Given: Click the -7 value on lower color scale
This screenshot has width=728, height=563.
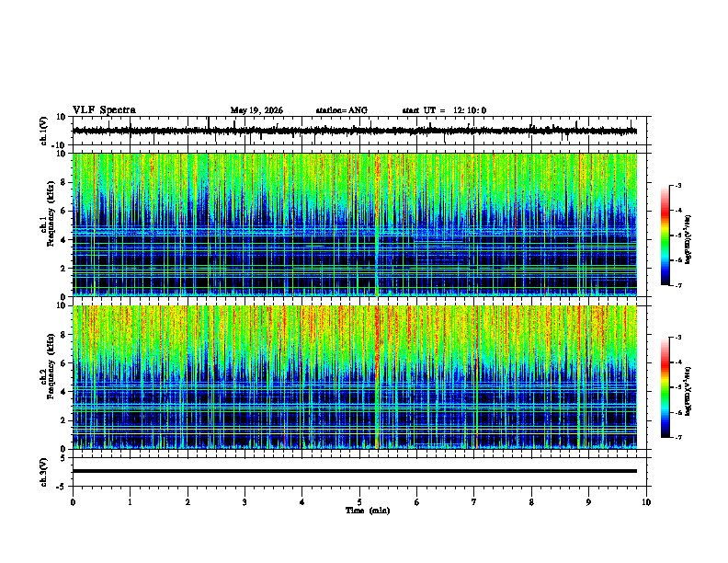Looking at the screenshot, I should pyautogui.click(x=678, y=438).
